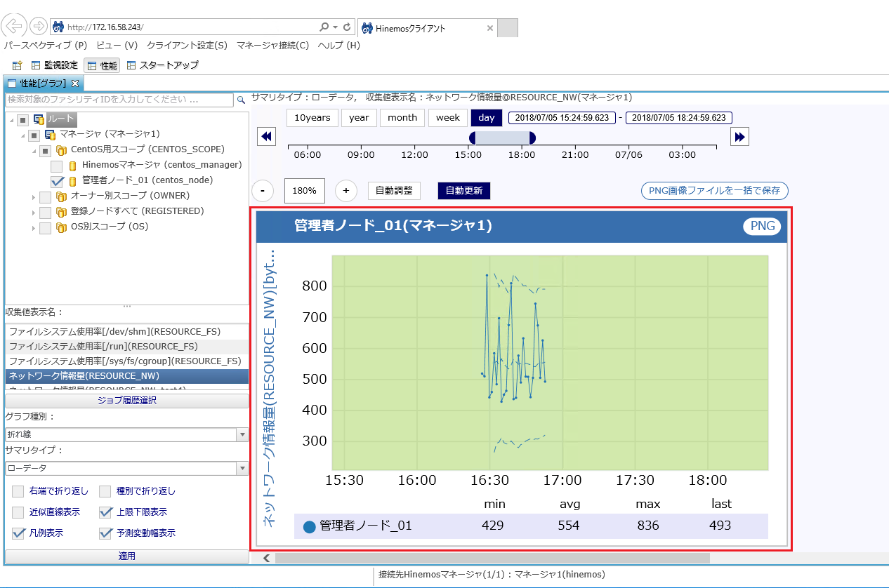Collapse the ルート tree node arrow
The height and width of the screenshot is (588, 889).
pyautogui.click(x=12, y=120)
